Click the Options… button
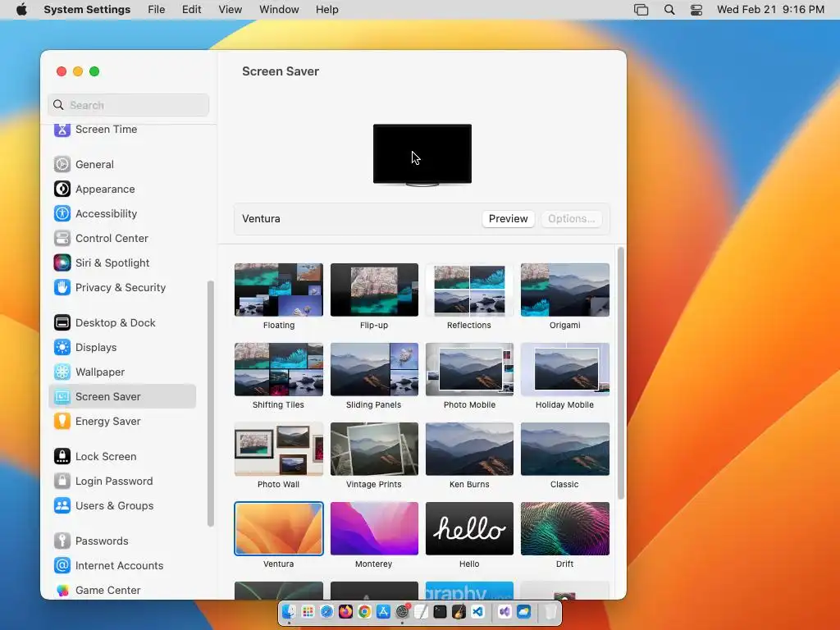 571,218
